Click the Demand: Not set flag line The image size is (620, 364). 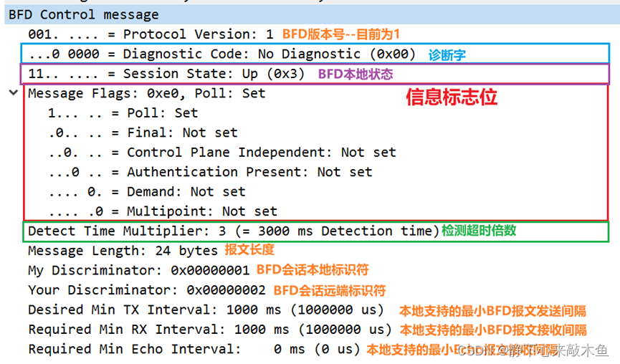point(146,192)
